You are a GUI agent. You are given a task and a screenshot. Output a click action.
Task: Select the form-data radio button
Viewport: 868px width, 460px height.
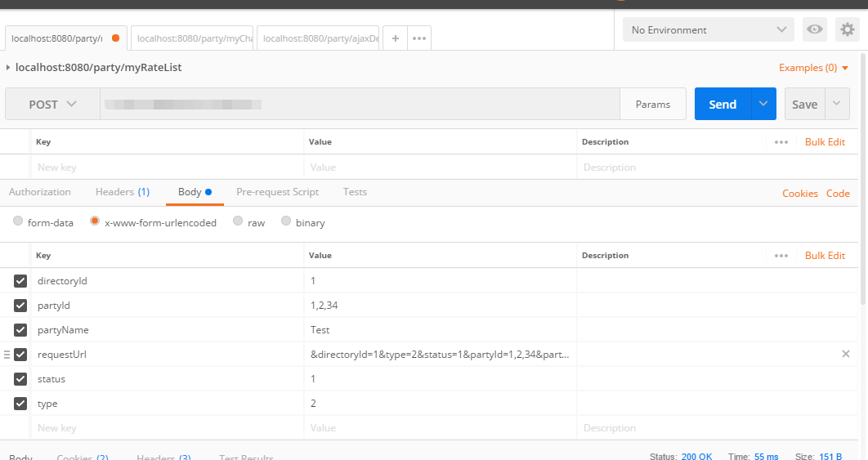coord(18,221)
